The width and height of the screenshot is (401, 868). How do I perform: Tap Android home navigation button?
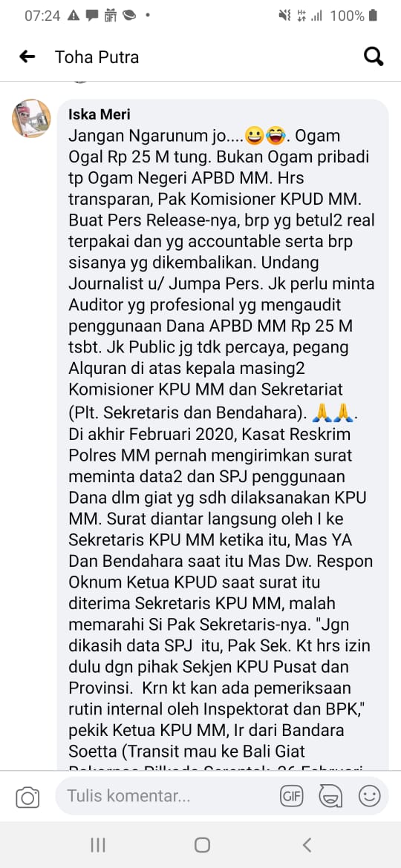click(x=202, y=845)
